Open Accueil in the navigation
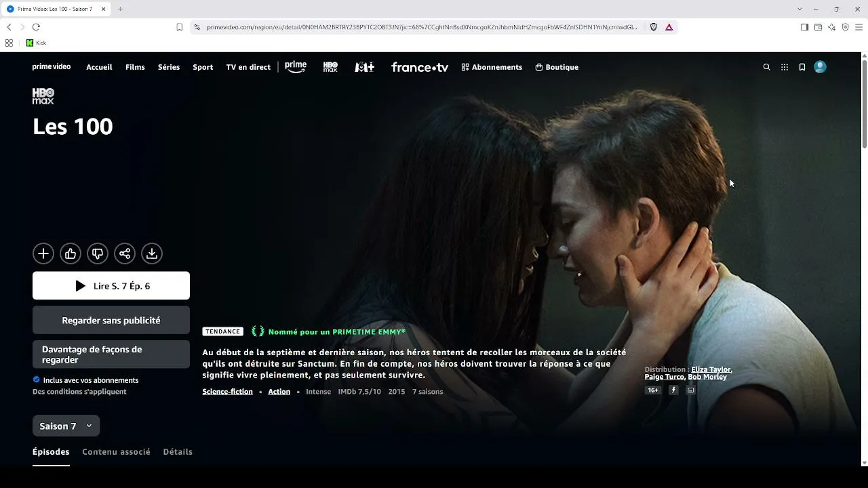The image size is (868, 488). click(x=99, y=67)
